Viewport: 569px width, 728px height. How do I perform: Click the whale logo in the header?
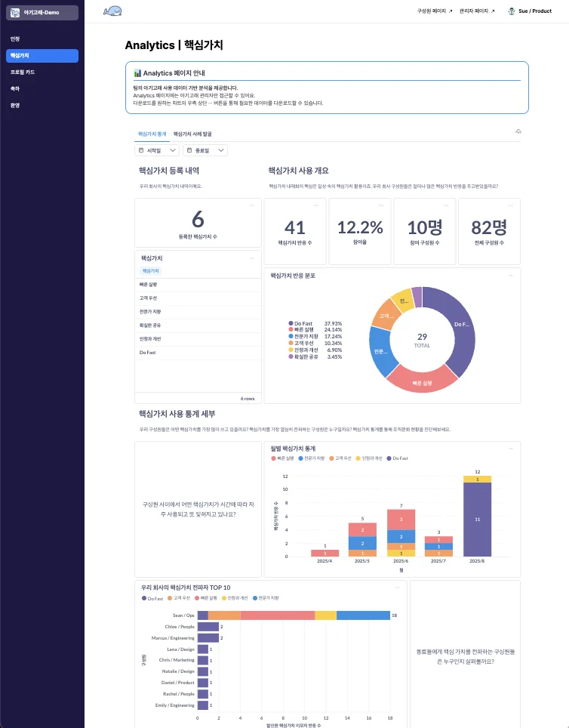112,11
